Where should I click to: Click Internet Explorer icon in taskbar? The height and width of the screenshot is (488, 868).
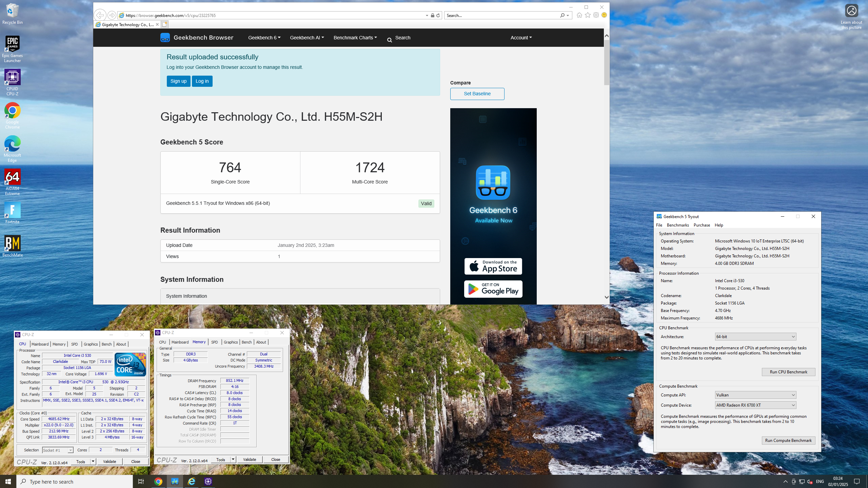192,482
